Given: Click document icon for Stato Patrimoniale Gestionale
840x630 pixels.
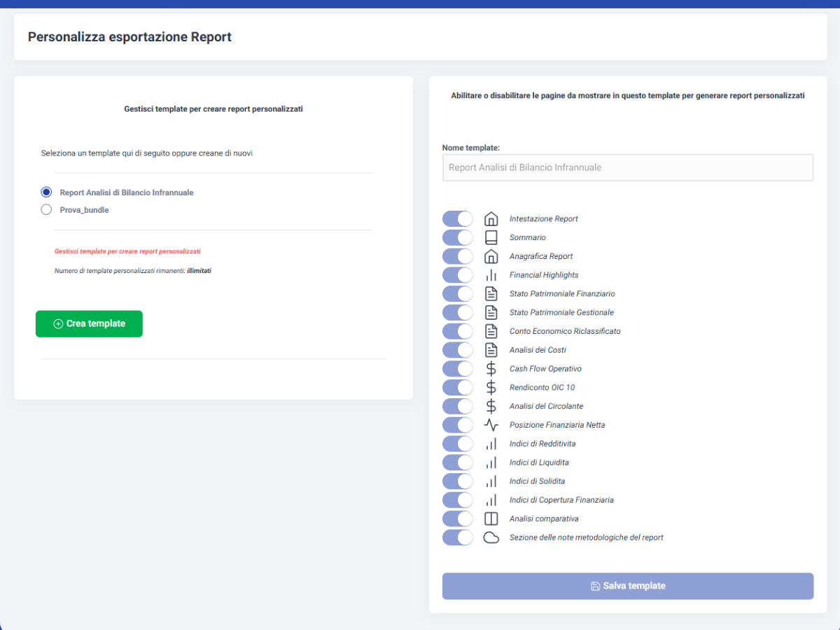Looking at the screenshot, I should point(491,312).
